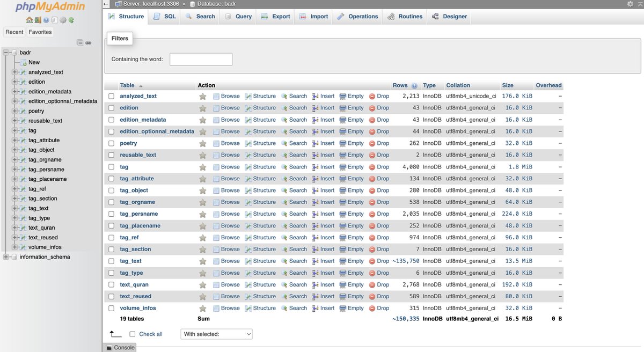Click the Drop icon for edition table
This screenshot has width=644, height=352.
click(372, 108)
